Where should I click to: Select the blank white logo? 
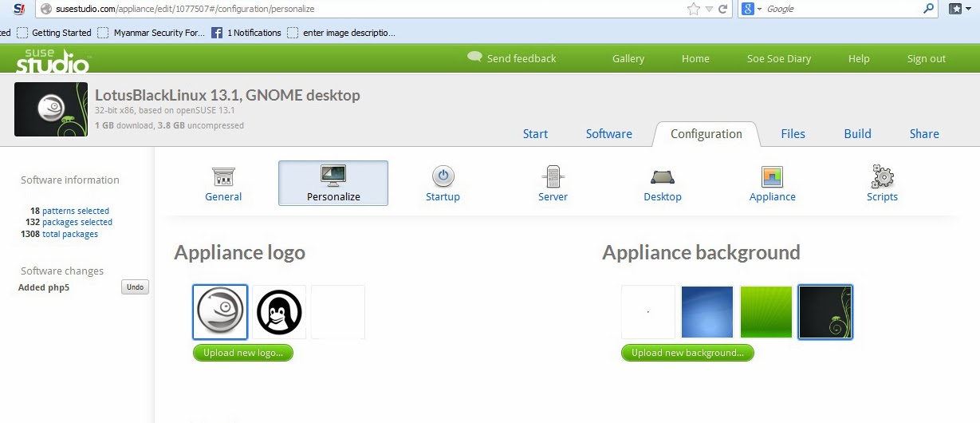coord(338,312)
